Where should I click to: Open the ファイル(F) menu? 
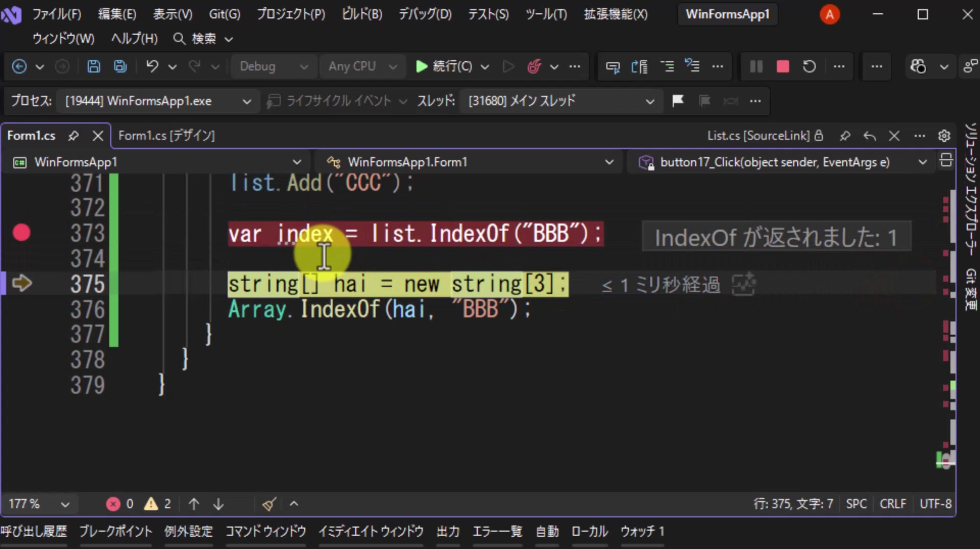point(57,14)
